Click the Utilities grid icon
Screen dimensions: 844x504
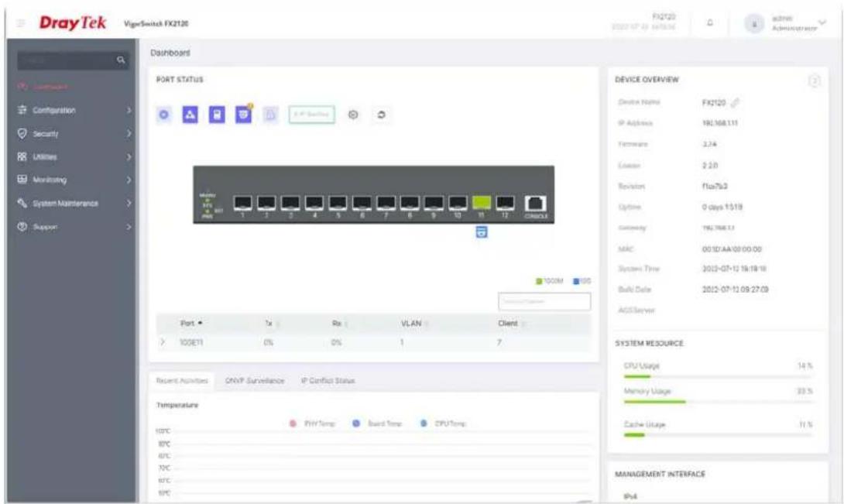pyautogui.click(x=22, y=156)
